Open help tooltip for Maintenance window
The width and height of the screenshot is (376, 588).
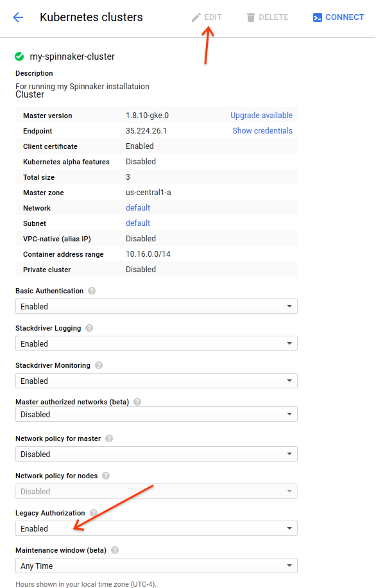[x=116, y=550]
